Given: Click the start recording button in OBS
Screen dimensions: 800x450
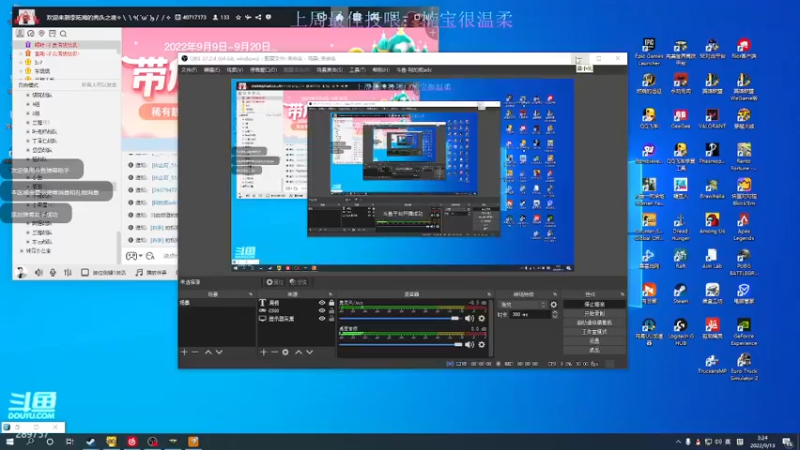Looking at the screenshot, I should point(594,313).
